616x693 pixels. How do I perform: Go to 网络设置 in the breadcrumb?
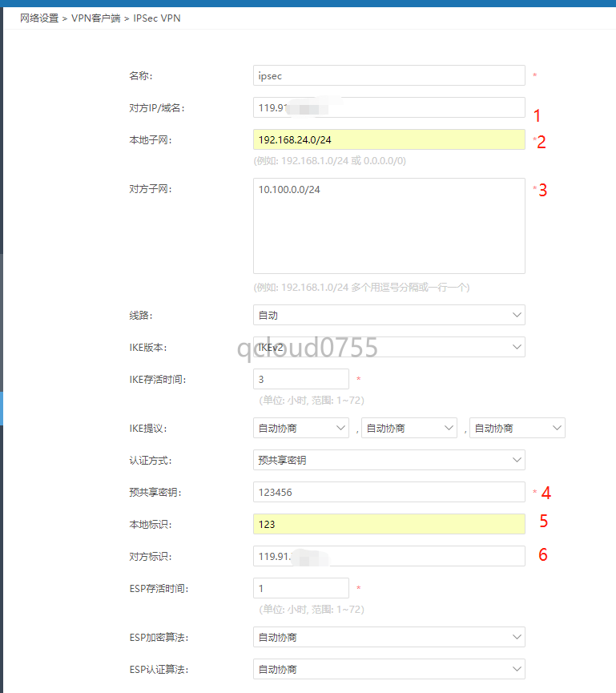tap(39, 18)
